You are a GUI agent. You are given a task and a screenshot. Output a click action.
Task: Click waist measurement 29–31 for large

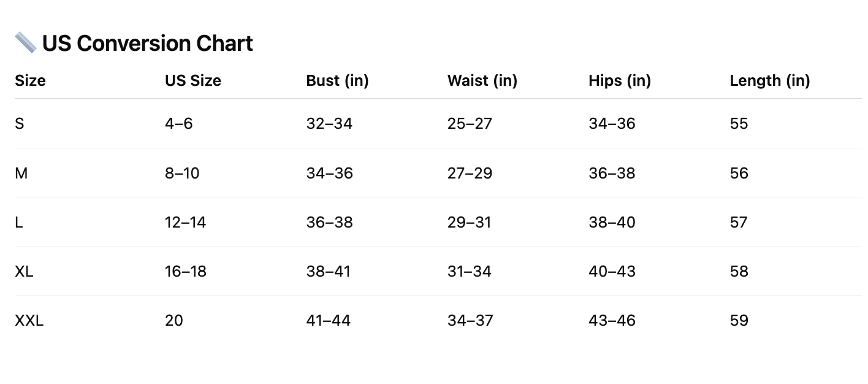click(469, 222)
